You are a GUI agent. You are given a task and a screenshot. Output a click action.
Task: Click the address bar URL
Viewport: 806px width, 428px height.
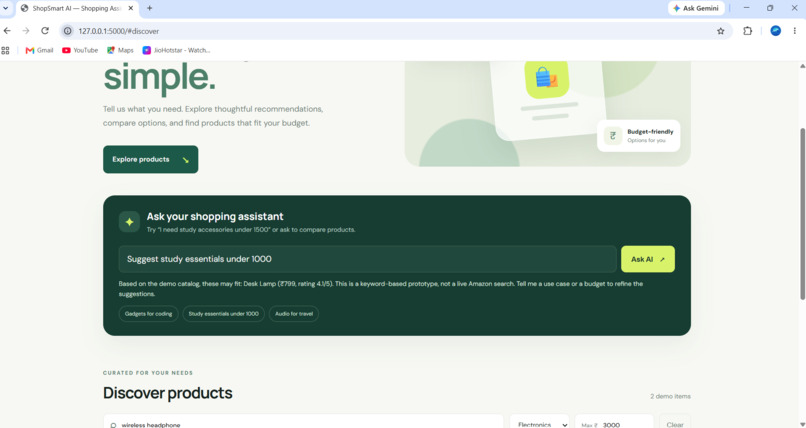click(x=119, y=31)
